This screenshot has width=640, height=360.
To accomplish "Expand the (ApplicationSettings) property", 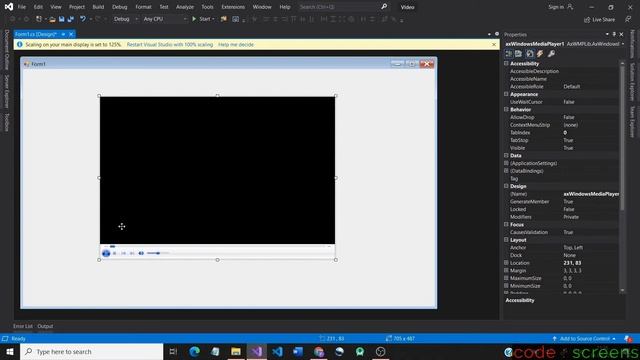I will click(x=506, y=163).
